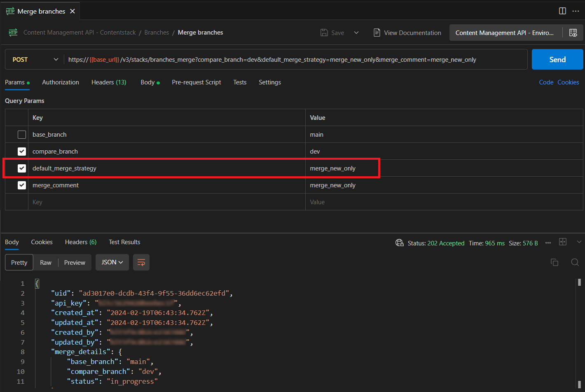Click the response vertical scrollbar
Image resolution: width=585 pixels, height=392 pixels.
[579, 334]
